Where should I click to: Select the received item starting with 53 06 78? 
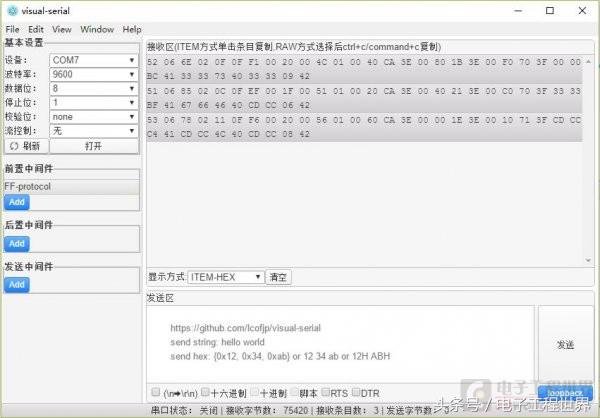[x=364, y=127]
